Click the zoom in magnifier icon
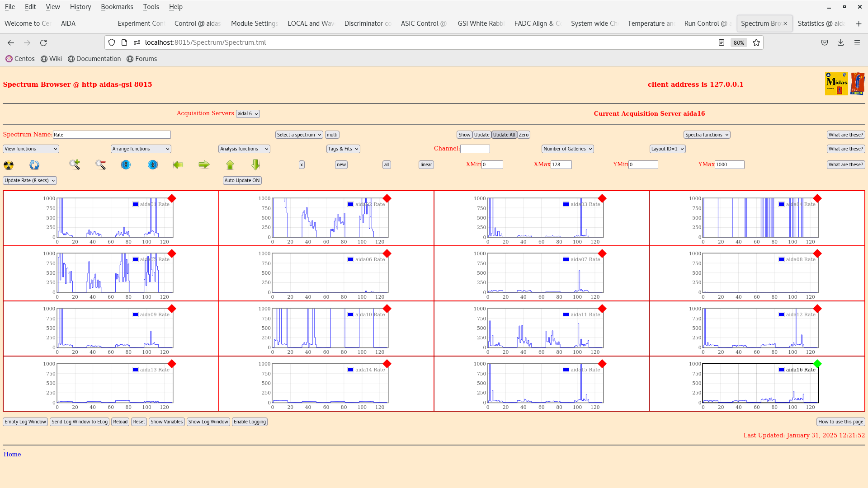 [x=75, y=164]
